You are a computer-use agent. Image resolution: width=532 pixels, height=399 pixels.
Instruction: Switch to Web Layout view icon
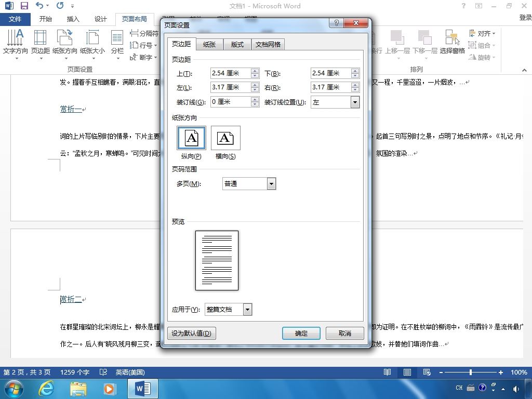pos(427,372)
